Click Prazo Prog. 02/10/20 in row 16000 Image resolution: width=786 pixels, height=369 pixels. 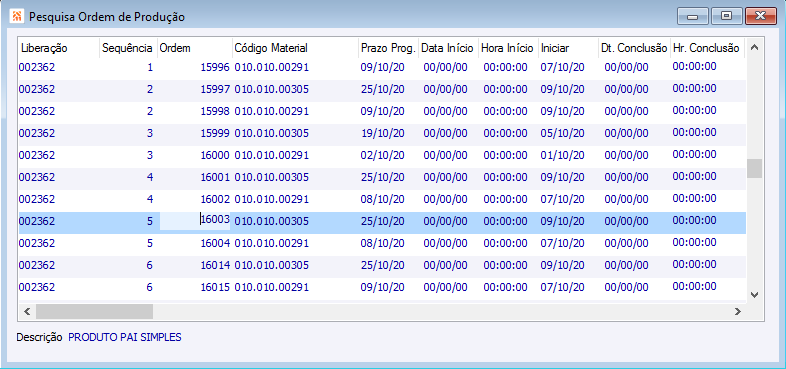[382, 155]
